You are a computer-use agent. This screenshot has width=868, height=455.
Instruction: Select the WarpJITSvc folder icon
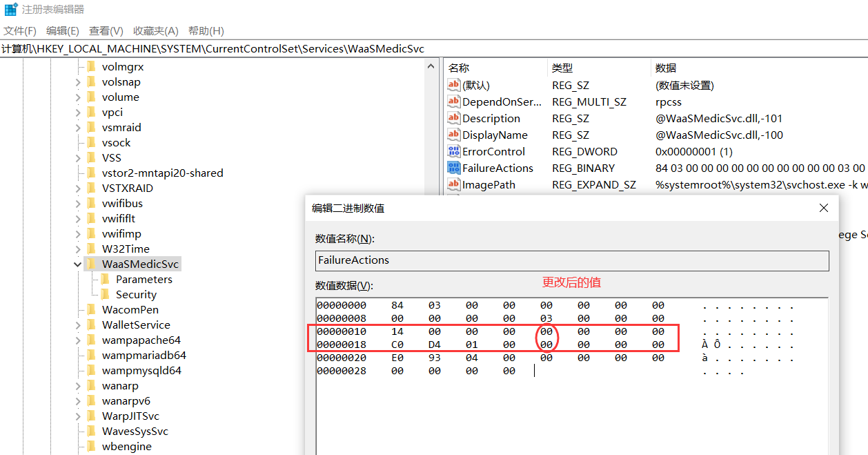point(91,416)
